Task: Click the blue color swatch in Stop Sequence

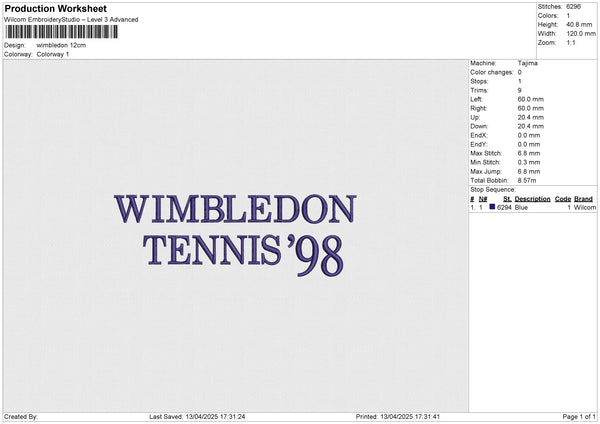Action: point(492,207)
